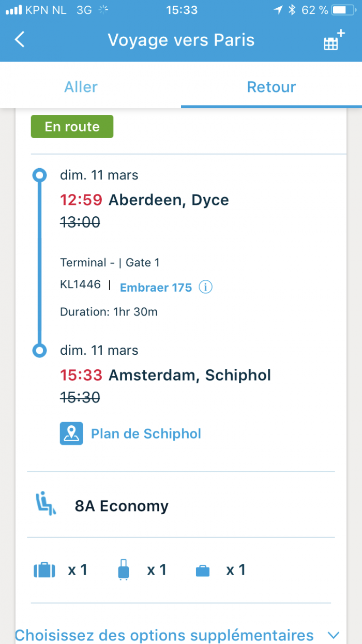Open aircraft info circle icon
The height and width of the screenshot is (644, 362).
click(205, 287)
